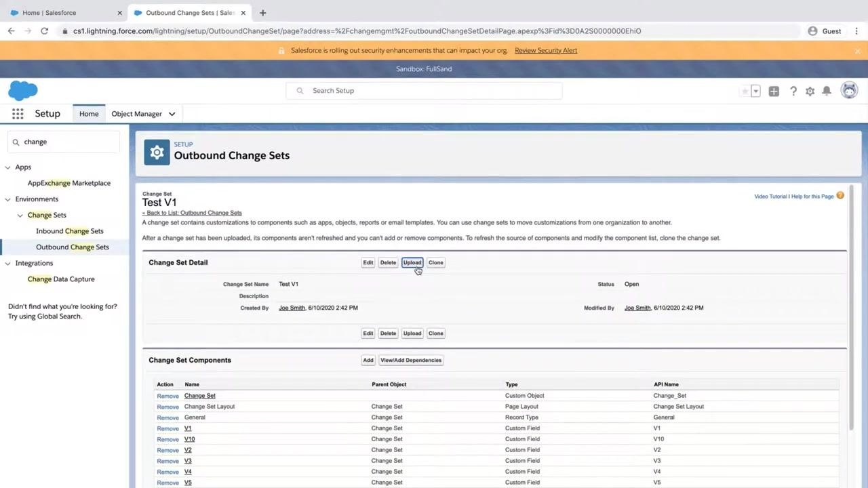The image size is (868, 488).
Task: Open the Guest profile button
Action: pos(825,31)
